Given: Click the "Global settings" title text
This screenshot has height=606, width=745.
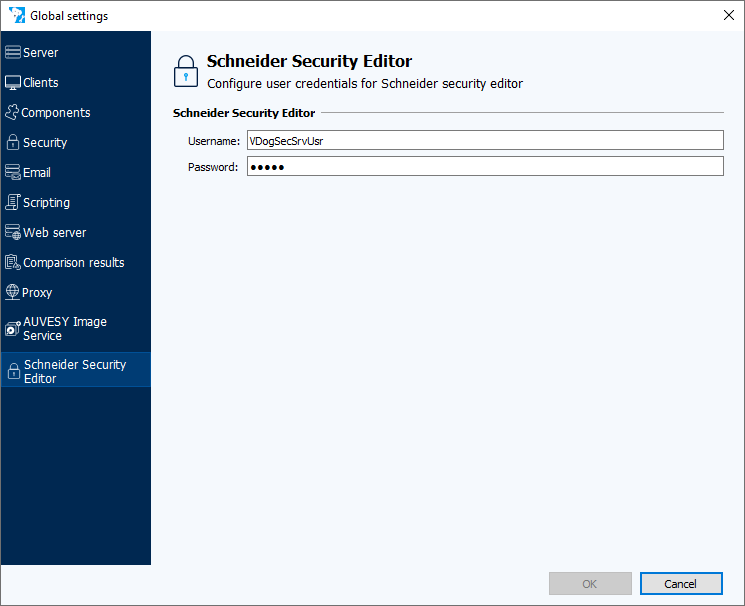Looking at the screenshot, I should [69, 16].
